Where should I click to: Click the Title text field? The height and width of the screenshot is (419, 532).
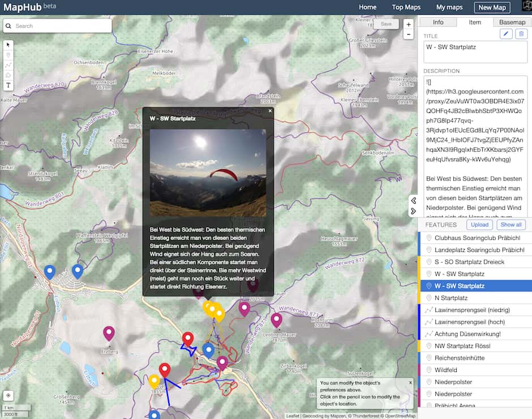(475, 52)
